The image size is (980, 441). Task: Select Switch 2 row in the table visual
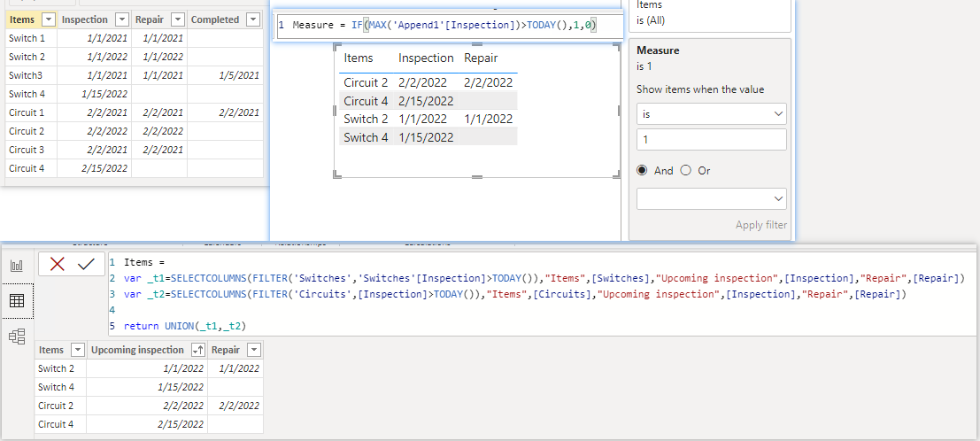tap(428, 119)
